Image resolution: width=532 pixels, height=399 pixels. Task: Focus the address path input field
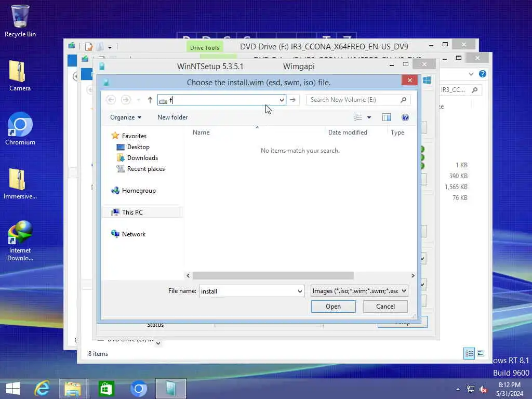222,100
